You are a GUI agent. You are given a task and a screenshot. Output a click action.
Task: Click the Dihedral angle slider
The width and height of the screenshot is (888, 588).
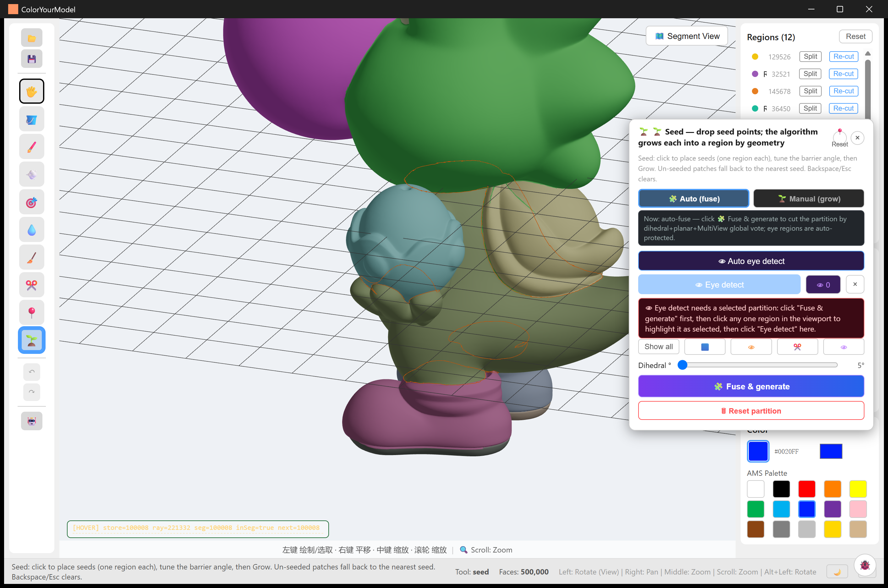(x=758, y=365)
